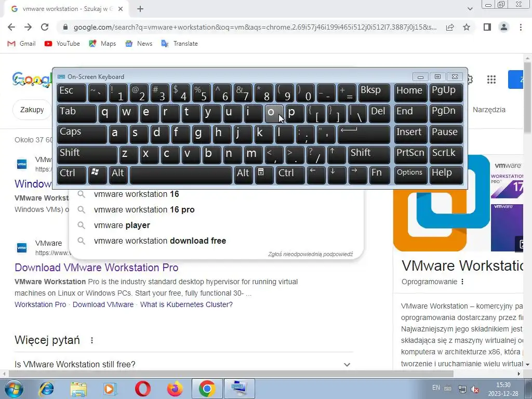
Task: Open Oprogramowanie three-dot options
Action: pos(462,282)
